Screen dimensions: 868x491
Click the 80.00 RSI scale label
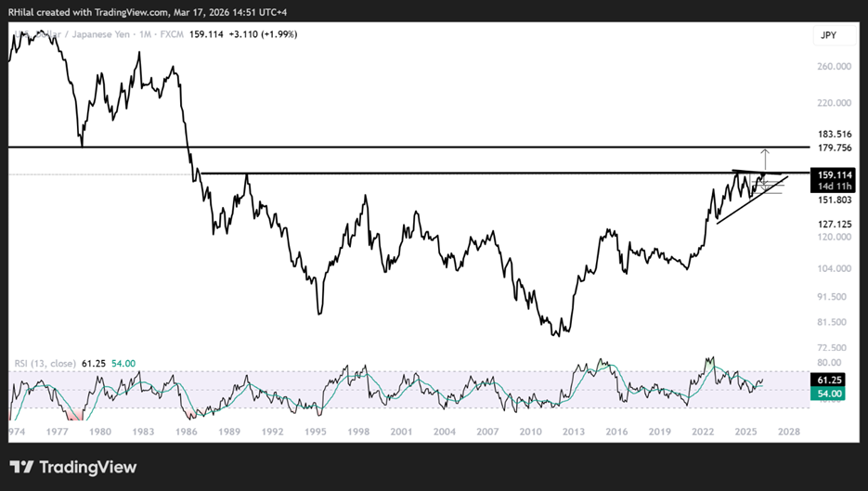pos(829,363)
